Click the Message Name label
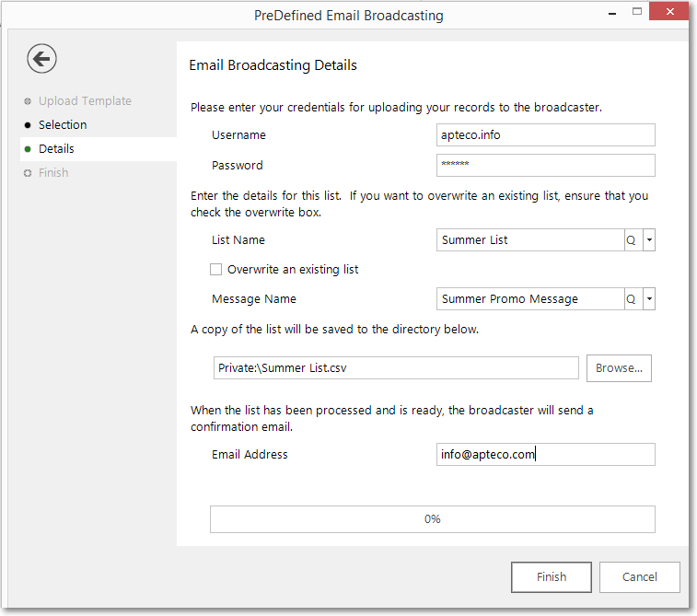 254,299
